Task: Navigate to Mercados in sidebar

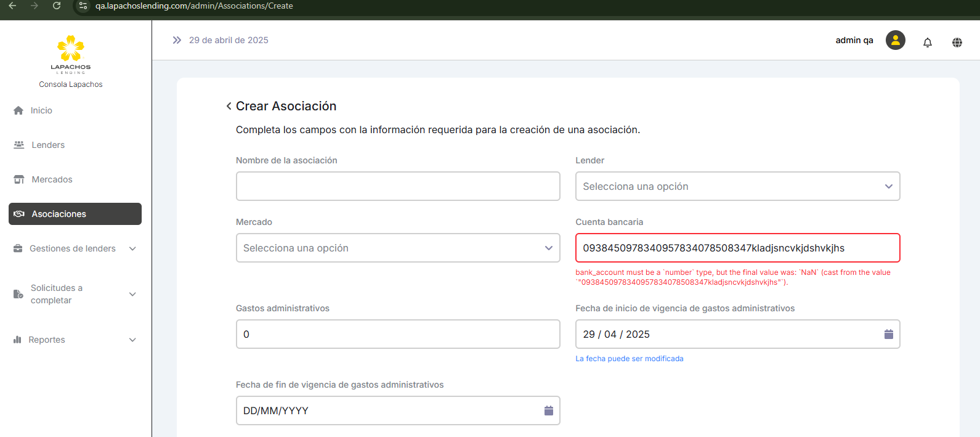Action: pos(52,179)
